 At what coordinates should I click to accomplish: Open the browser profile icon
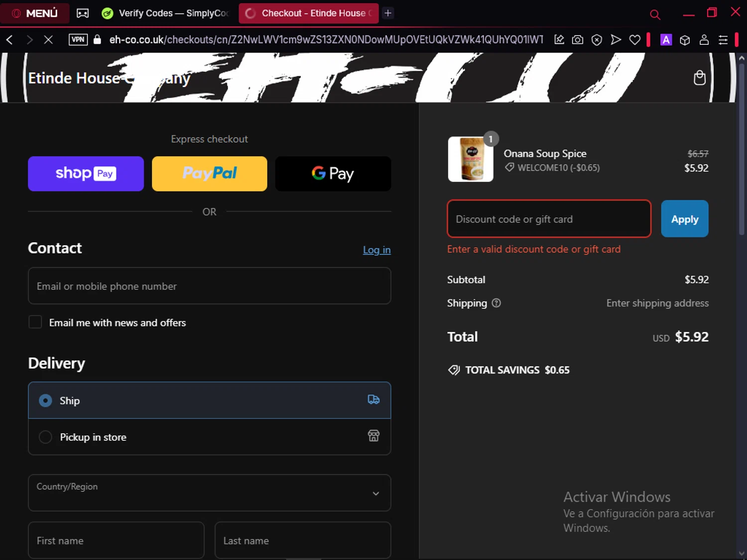click(x=704, y=40)
